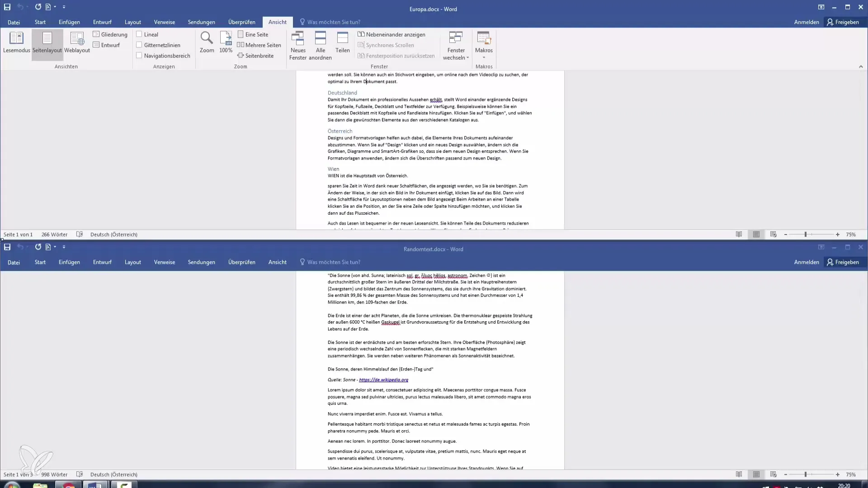The height and width of the screenshot is (488, 868).
Task: Click the clock in the system tray
Action: click(844, 485)
